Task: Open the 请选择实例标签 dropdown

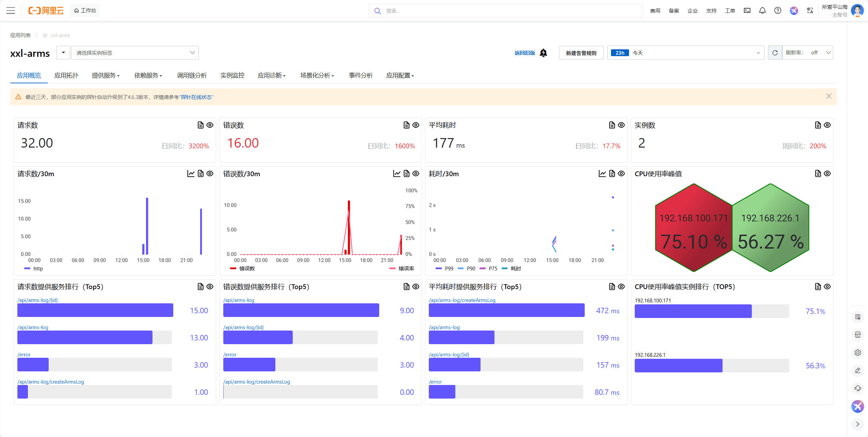Action: 135,53
